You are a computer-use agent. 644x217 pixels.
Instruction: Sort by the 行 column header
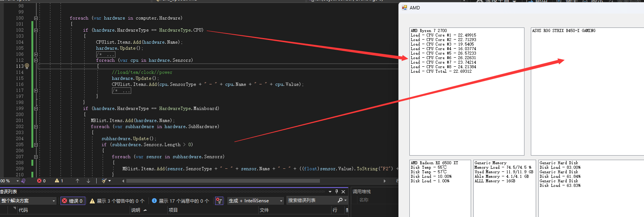point(335,210)
